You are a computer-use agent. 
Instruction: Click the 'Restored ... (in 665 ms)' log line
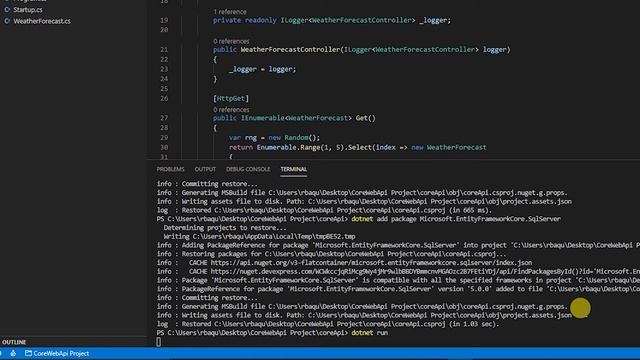(x=324, y=210)
